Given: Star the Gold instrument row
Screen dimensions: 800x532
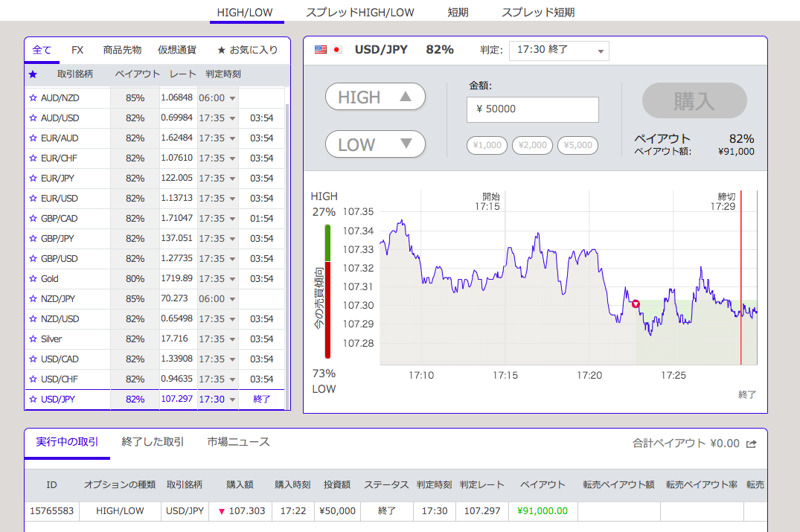Looking at the screenshot, I should (x=33, y=279).
